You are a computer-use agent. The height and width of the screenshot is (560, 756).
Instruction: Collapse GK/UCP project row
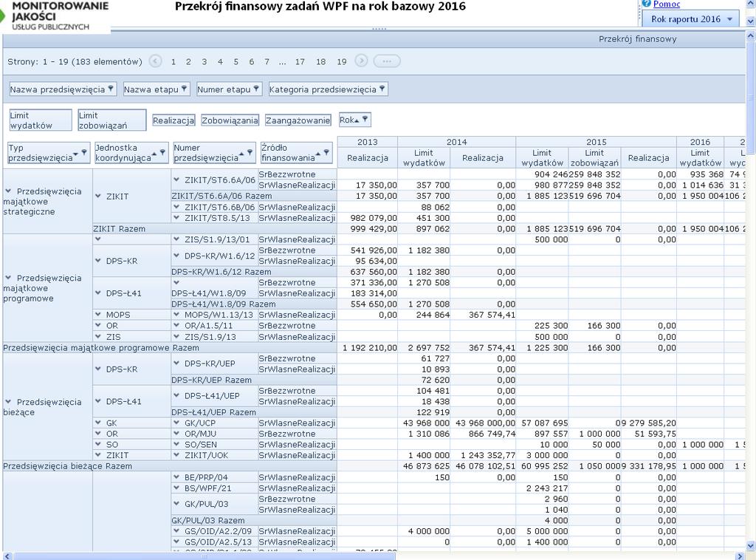point(176,423)
